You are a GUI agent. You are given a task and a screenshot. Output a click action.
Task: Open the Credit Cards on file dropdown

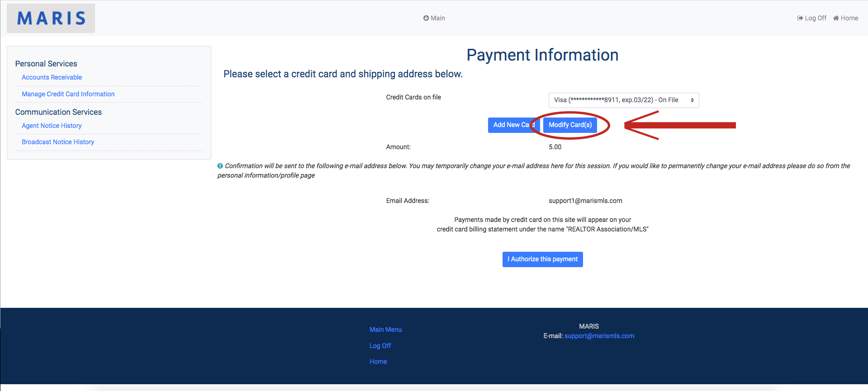click(623, 100)
